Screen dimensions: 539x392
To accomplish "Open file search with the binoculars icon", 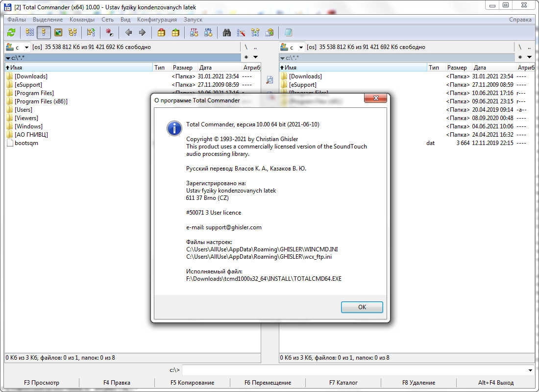I will 227,33.
